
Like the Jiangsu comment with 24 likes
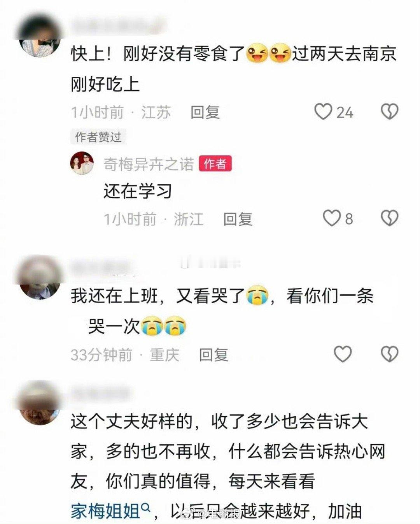pos(324,112)
